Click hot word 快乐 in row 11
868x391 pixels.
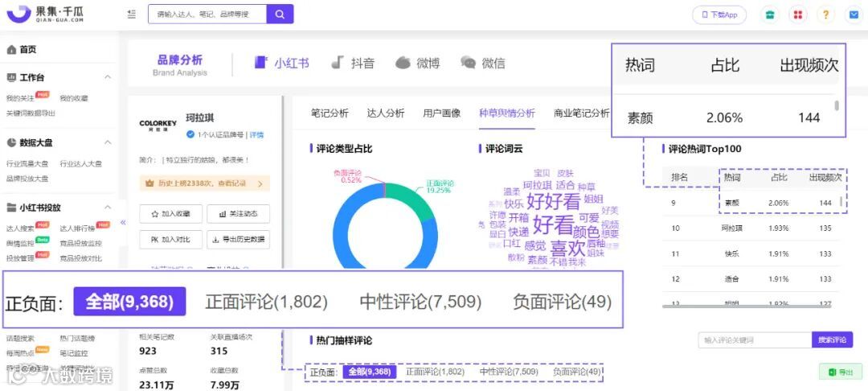(731, 253)
